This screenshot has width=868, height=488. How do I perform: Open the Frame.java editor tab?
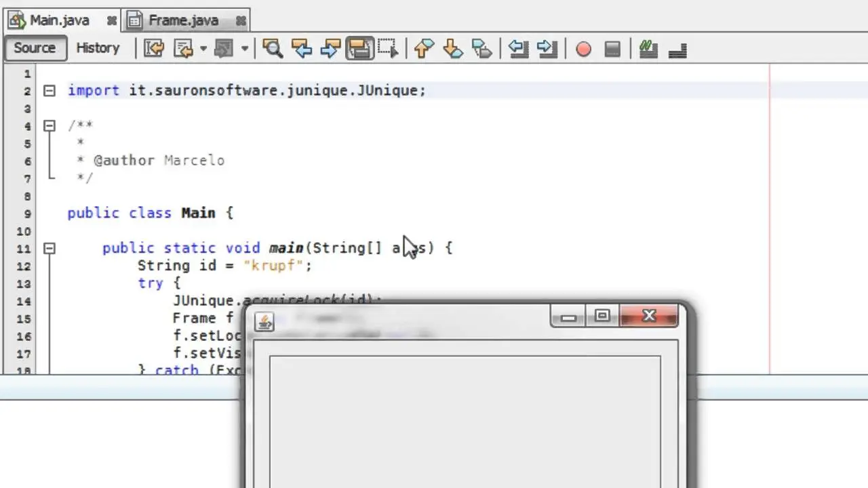[x=183, y=20]
